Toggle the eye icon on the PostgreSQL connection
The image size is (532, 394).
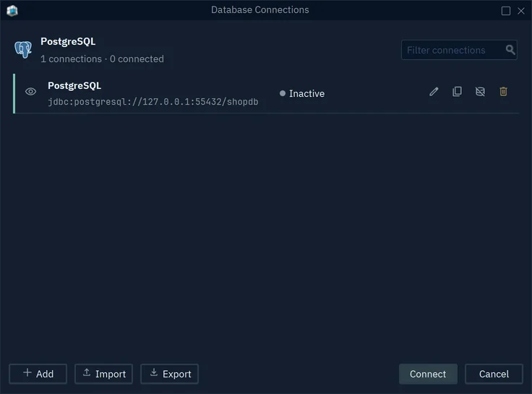point(30,92)
